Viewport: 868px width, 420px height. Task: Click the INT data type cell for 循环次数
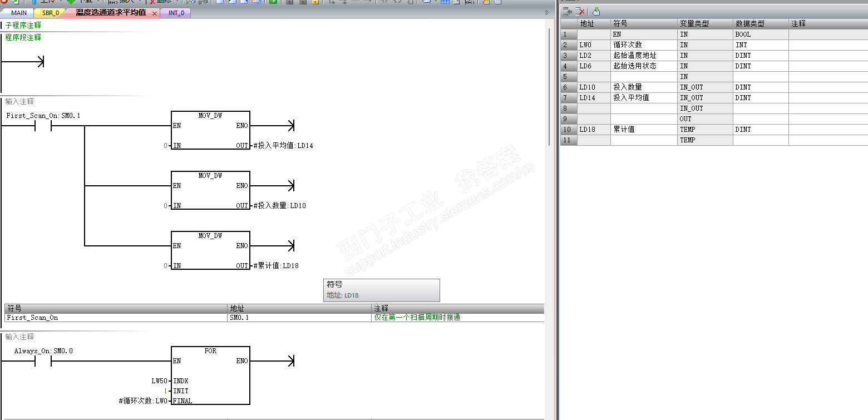[761, 45]
